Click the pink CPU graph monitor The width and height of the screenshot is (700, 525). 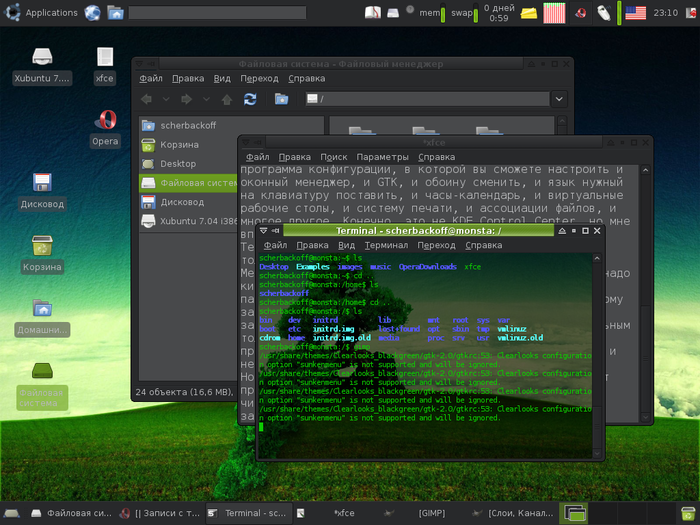pos(554,12)
